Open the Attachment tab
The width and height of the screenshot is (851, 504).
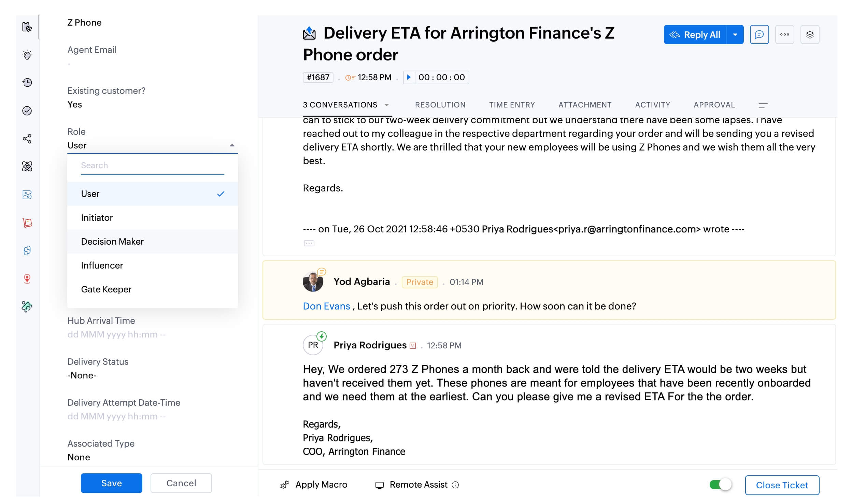[x=585, y=105]
